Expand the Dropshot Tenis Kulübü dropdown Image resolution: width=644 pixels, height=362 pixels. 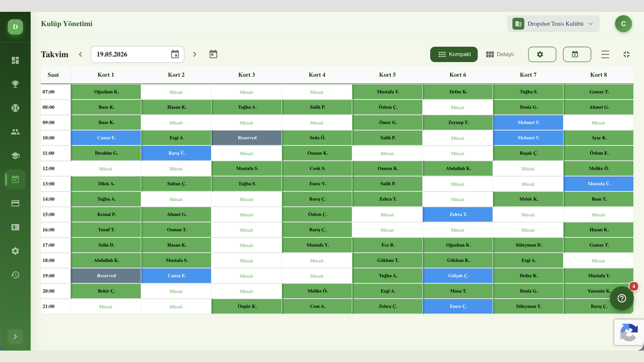tap(553, 24)
